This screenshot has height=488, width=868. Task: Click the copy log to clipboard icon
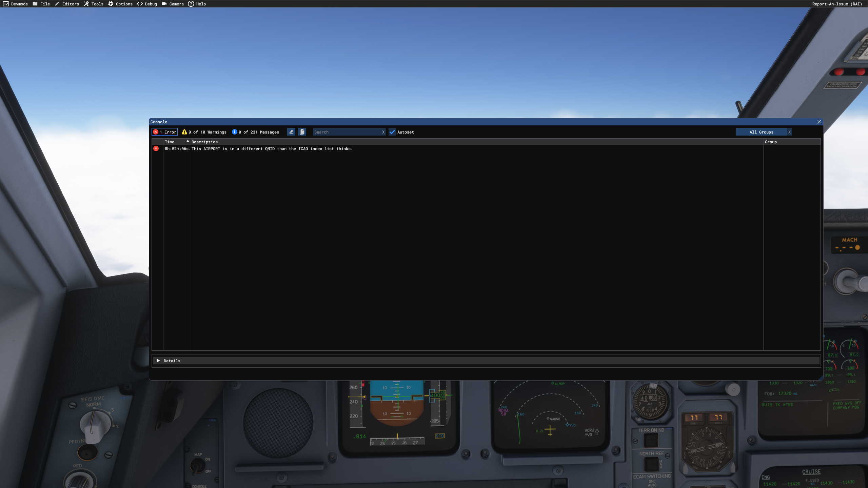coord(302,132)
